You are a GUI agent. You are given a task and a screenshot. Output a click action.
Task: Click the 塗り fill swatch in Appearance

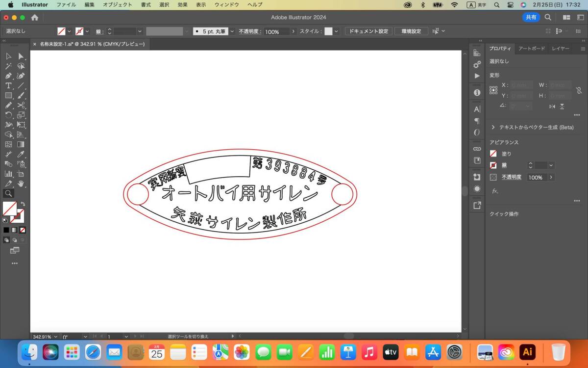click(493, 154)
